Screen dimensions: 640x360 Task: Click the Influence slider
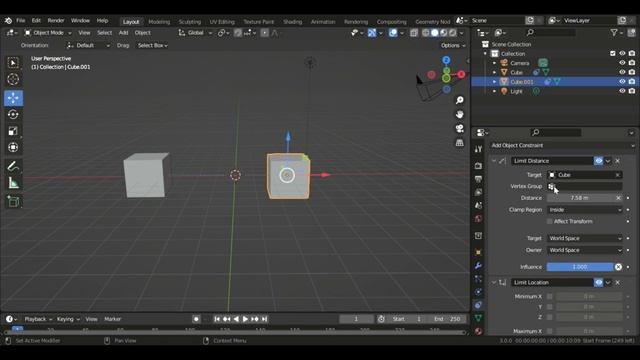point(580,267)
